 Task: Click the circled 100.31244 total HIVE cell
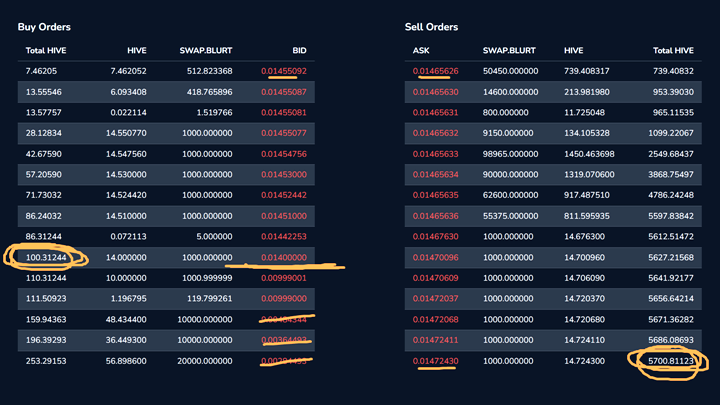click(x=47, y=257)
